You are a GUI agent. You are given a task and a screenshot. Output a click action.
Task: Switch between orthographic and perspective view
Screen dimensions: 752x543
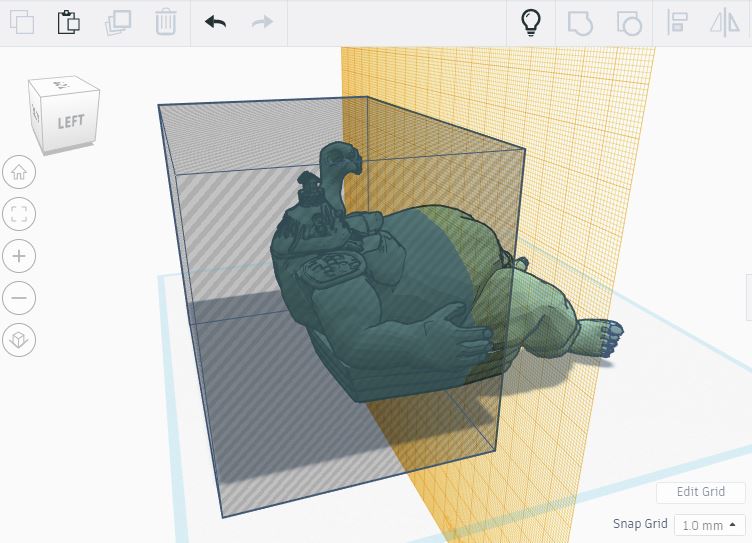[19, 340]
